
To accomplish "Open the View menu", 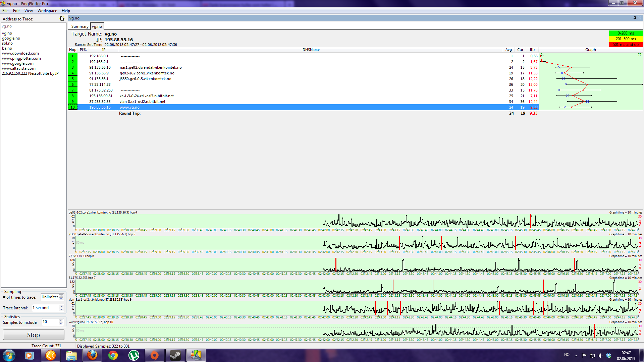I will pyautogui.click(x=29, y=11).
